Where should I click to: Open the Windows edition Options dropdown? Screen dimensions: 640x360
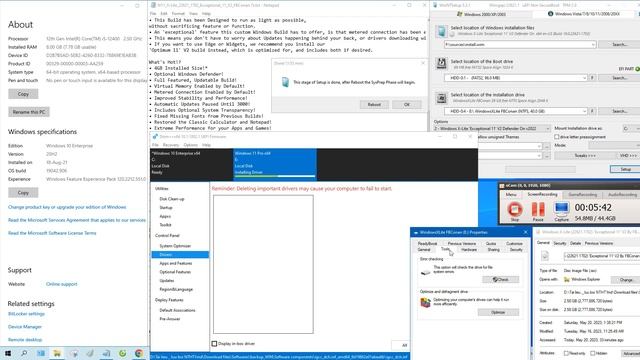pyautogui.click(x=492, y=129)
